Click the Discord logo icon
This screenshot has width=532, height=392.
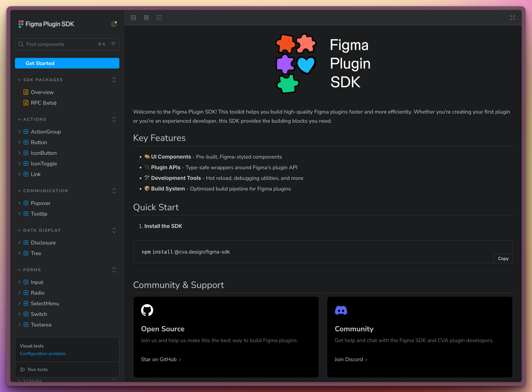341,311
